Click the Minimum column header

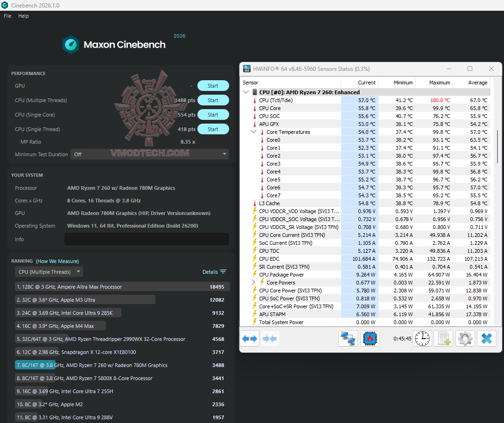click(397, 83)
